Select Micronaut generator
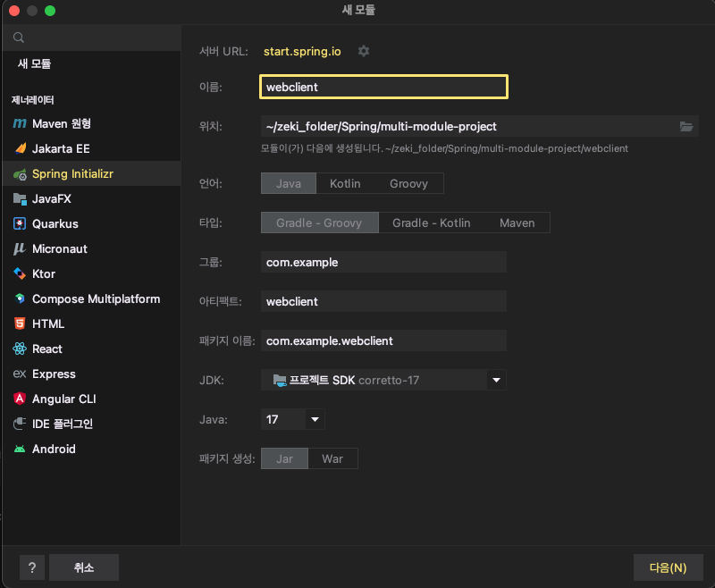Image resolution: width=715 pixels, height=588 pixels. pos(91,249)
